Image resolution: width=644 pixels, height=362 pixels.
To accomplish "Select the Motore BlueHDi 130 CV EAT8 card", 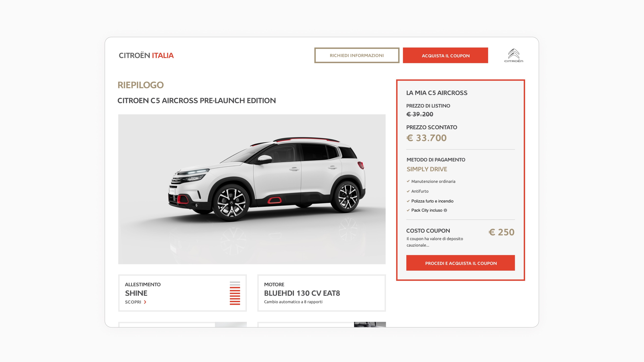I will click(321, 293).
